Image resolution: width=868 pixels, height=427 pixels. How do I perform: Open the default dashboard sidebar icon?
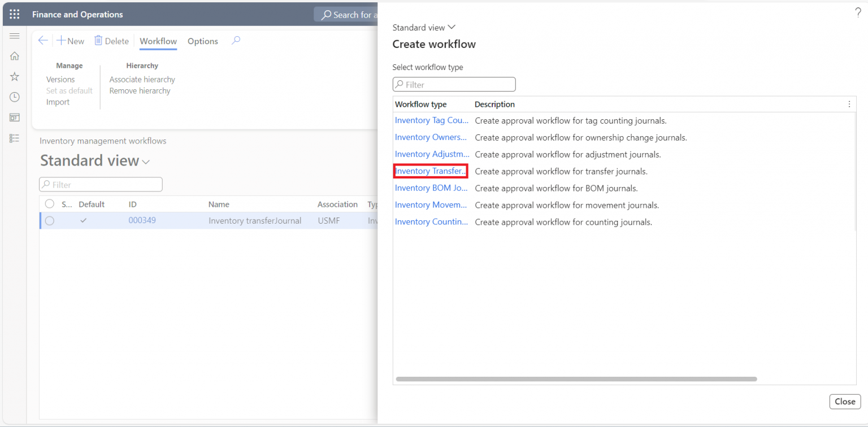[15, 117]
